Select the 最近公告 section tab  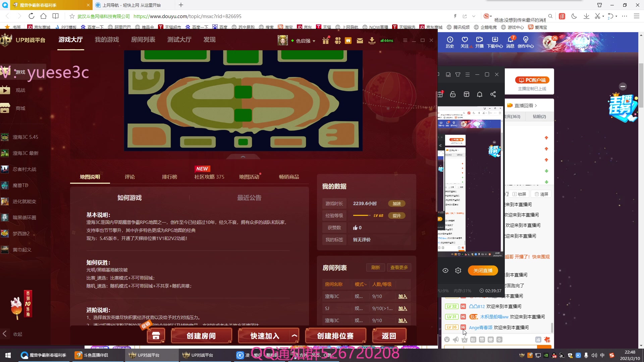click(249, 198)
